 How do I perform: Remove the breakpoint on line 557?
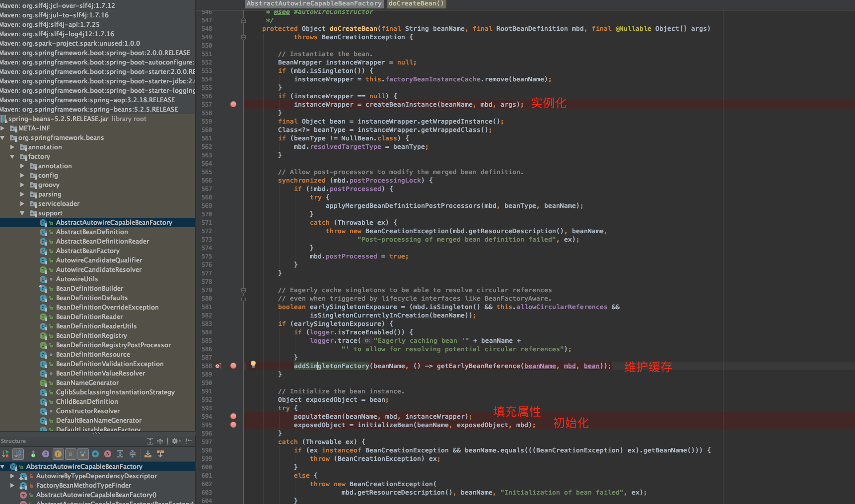tap(233, 104)
